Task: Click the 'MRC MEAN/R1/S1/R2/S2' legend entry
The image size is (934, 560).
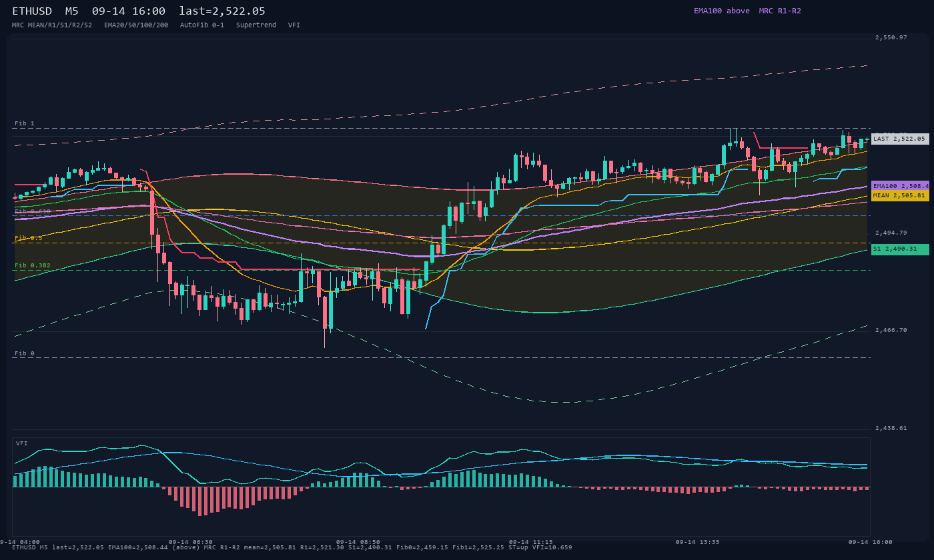Action: coord(52,25)
